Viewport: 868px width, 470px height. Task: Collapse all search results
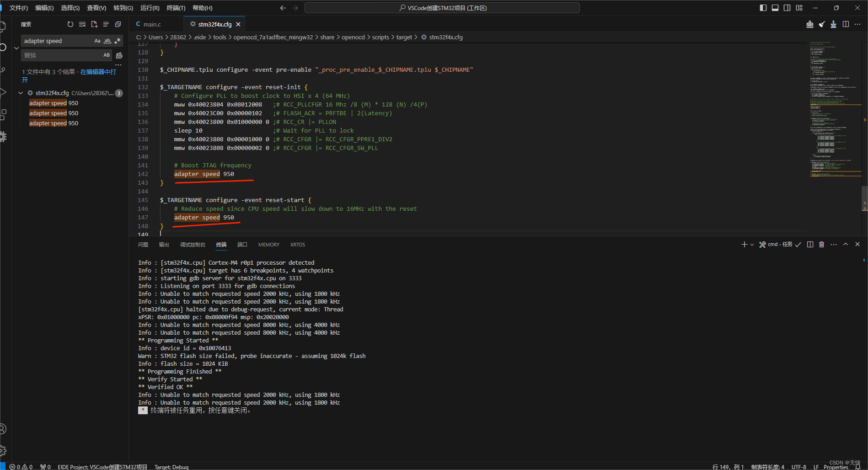pyautogui.click(x=118, y=24)
